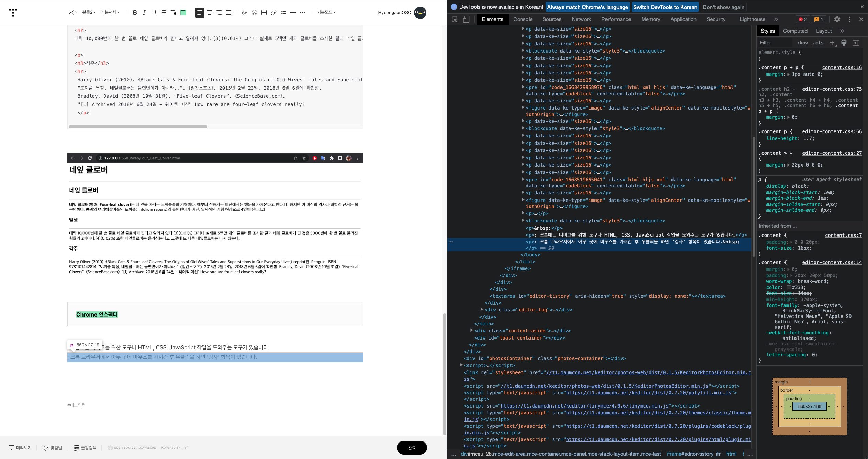
Task: Insert a table using the grid icon
Action: tap(264, 13)
